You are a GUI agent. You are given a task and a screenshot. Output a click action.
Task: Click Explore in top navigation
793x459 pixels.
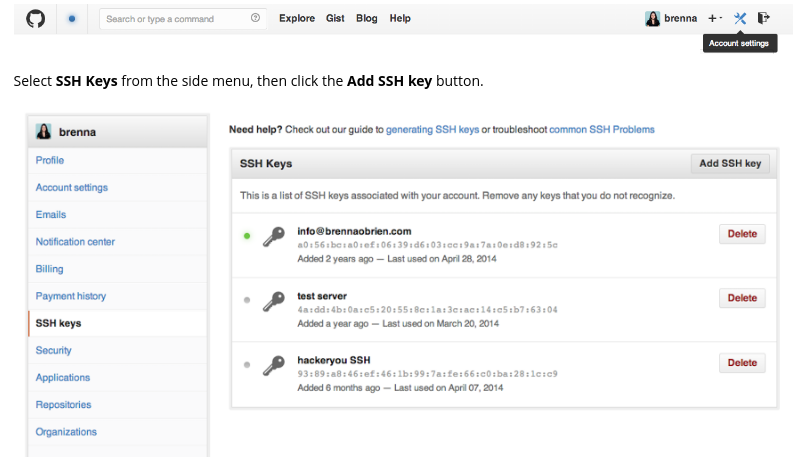297,18
